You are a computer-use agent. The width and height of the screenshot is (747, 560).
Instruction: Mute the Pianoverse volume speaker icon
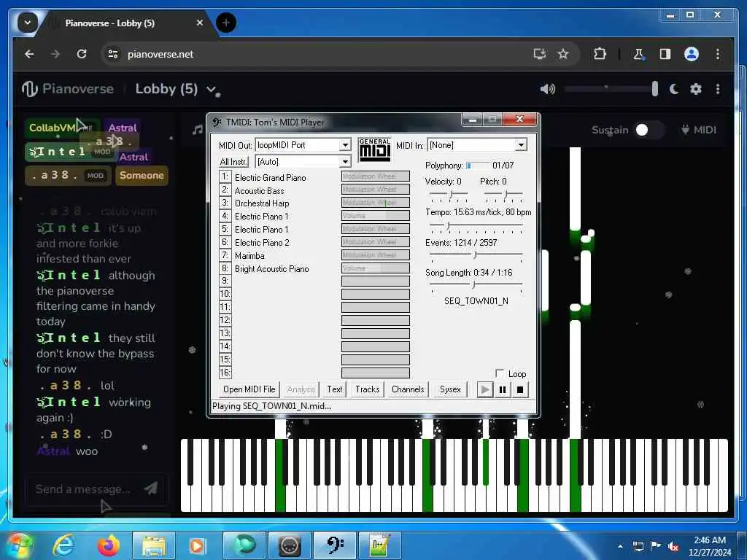547,89
